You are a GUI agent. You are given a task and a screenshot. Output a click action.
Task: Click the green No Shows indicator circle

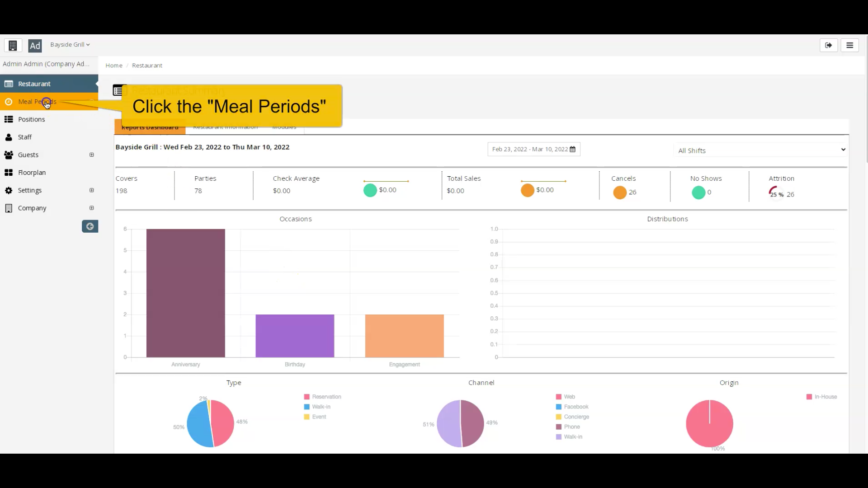(698, 192)
